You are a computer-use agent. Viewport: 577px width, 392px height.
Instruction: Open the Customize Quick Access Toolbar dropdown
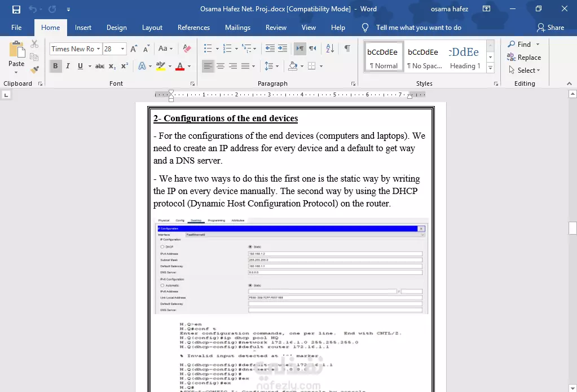click(x=68, y=9)
